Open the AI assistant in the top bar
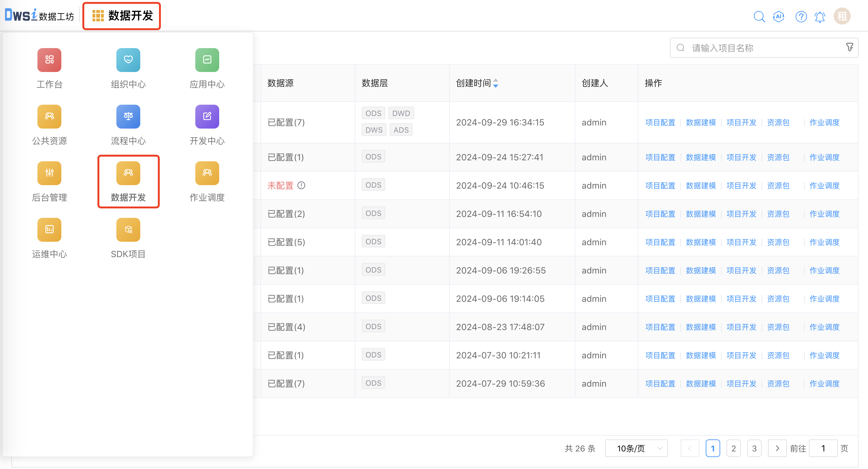Viewport: 868px width, 469px height. pyautogui.click(x=779, y=16)
